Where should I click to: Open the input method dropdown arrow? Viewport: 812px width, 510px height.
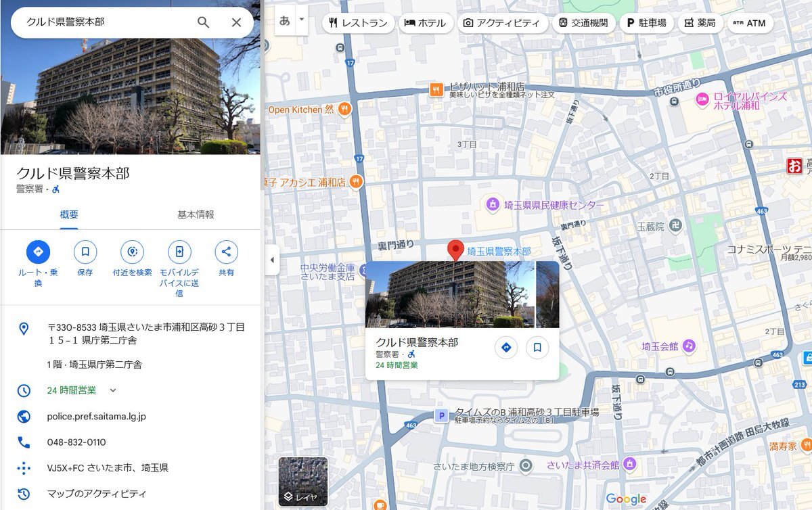click(x=302, y=21)
